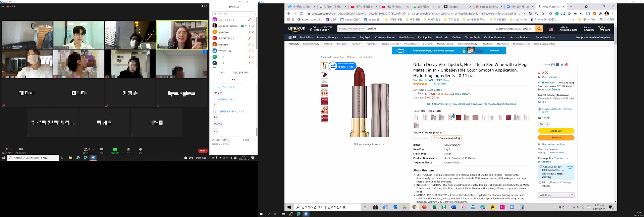Click the yellow Add to Cart button
The height and width of the screenshot is (217, 644).
[x=556, y=131]
